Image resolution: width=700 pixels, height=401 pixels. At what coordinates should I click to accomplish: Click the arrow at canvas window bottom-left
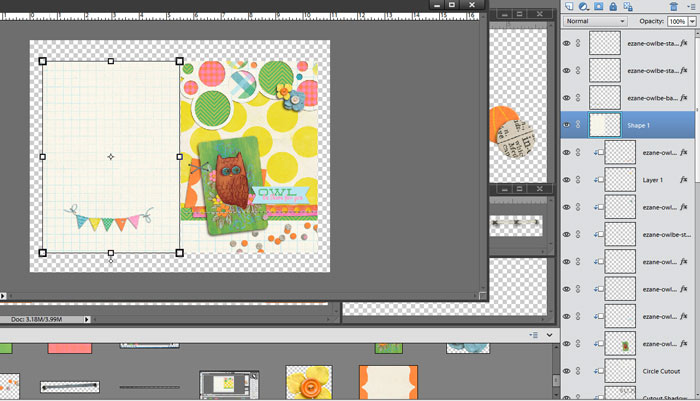tap(3, 296)
